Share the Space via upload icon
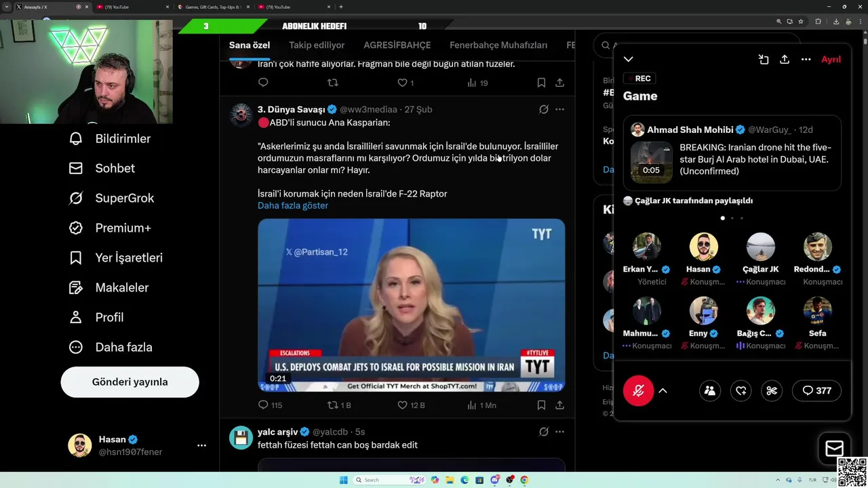The width and height of the screenshot is (868, 488). point(785,60)
